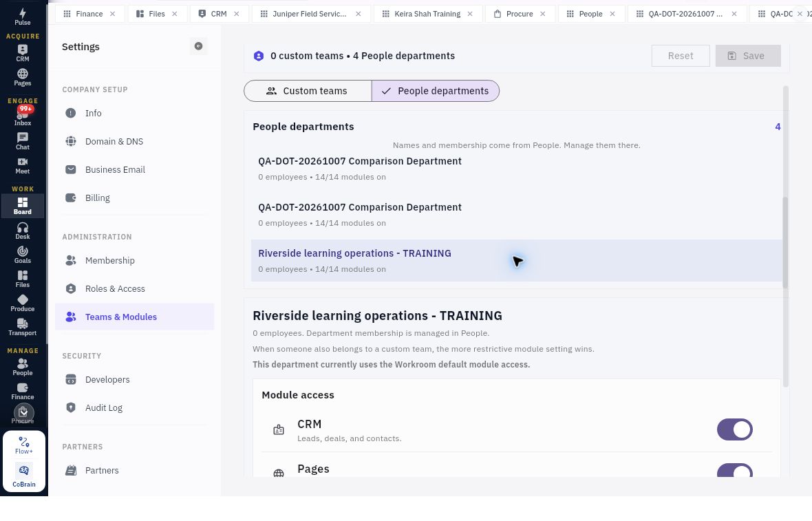Open Developers settings
The image size is (812, 521).
[135, 380]
